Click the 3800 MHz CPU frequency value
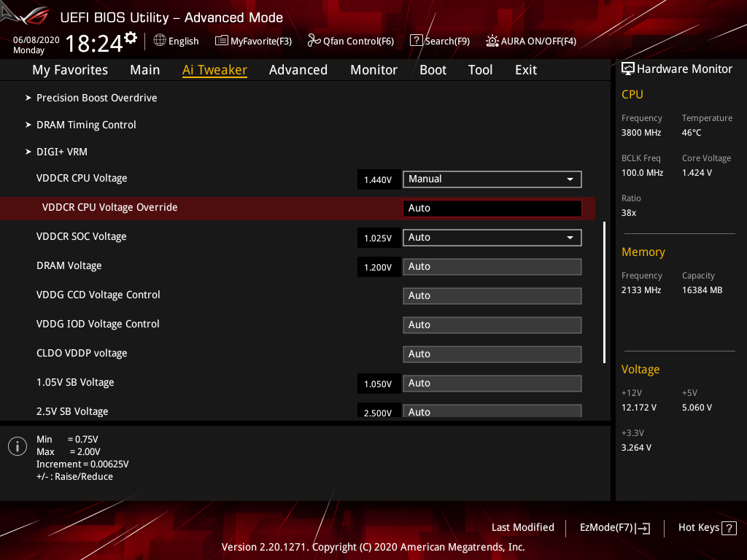The width and height of the screenshot is (747, 560). point(641,133)
